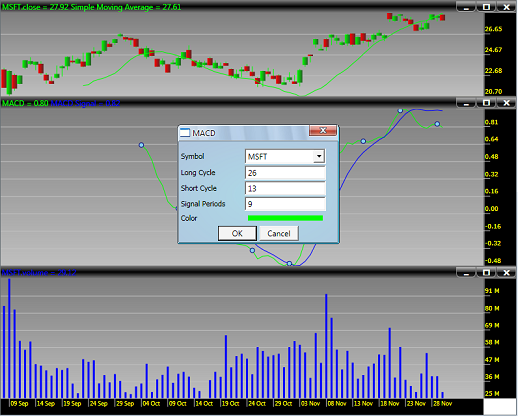The width and height of the screenshot is (518, 416).
Task: Click 'Simple Moving Average = 27.61' label
Action: coord(126,7)
